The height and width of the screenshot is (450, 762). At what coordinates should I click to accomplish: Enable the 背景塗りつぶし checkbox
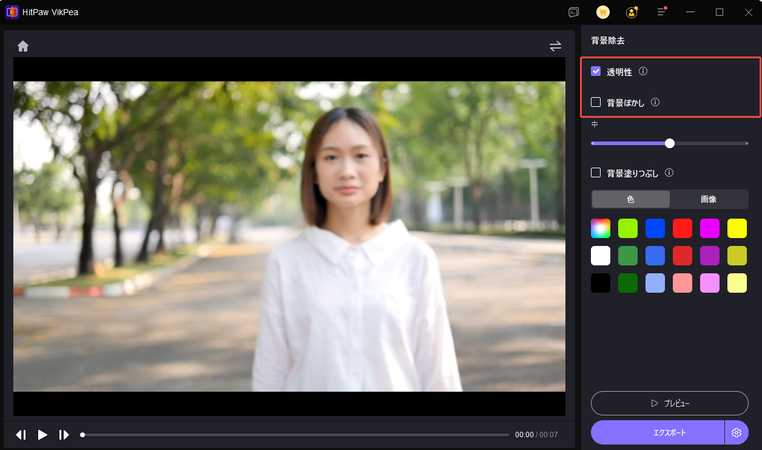(x=596, y=173)
